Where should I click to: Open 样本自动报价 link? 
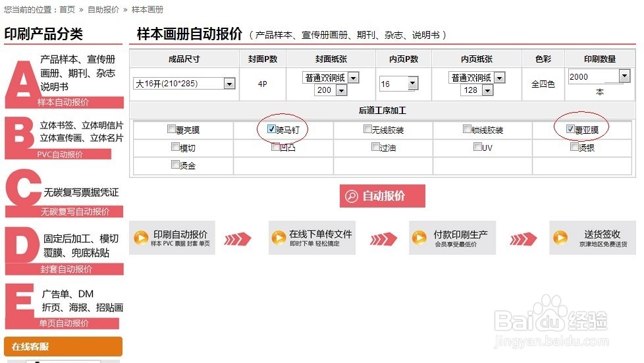(x=63, y=102)
